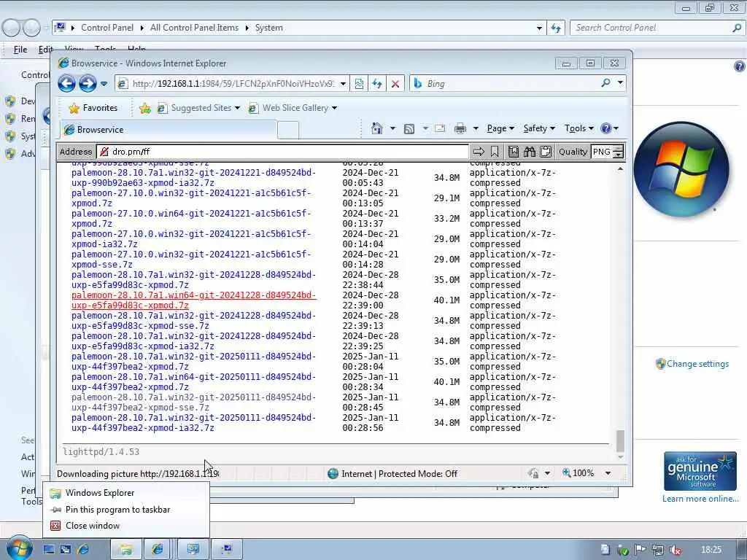Screen dimensions: 747x560
Task: Click the taskbar clock 18:25
Action: (711, 550)
